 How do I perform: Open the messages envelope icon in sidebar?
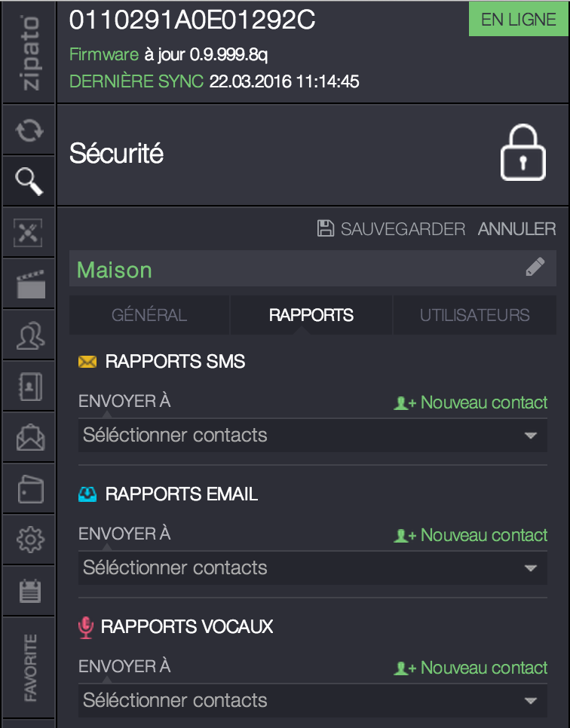click(28, 437)
